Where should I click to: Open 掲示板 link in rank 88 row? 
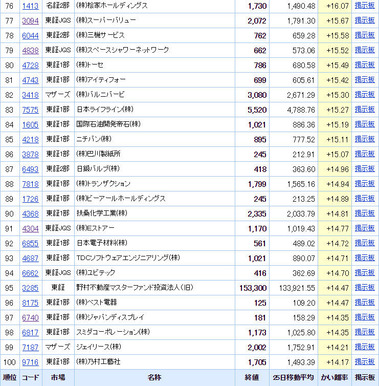365,183
